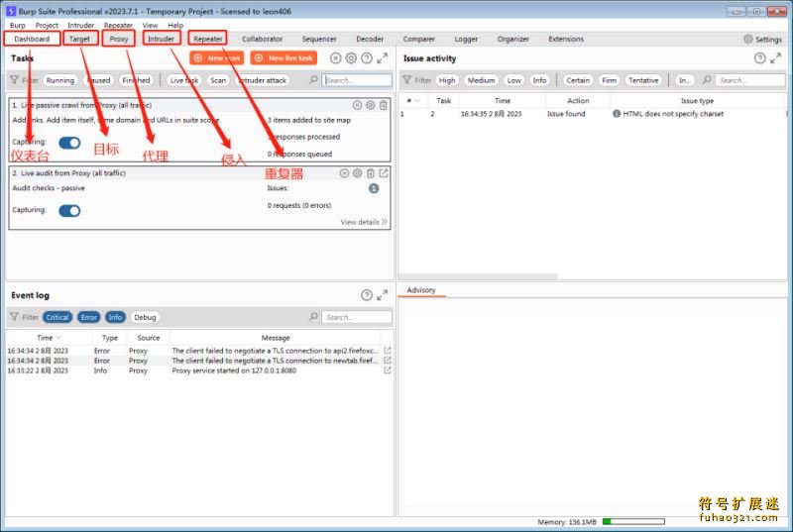793x532 pixels.
Task: Switch to the Extensions tab
Action: point(566,39)
